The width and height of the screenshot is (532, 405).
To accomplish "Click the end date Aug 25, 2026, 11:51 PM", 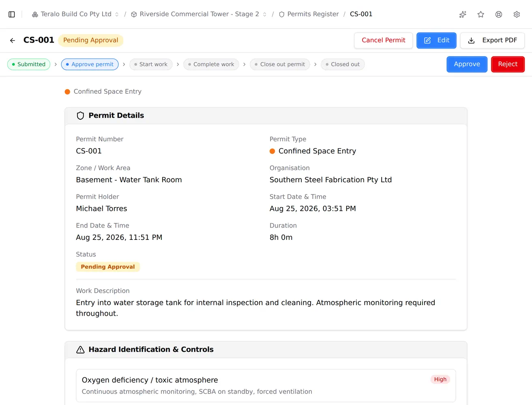I will pos(119,237).
